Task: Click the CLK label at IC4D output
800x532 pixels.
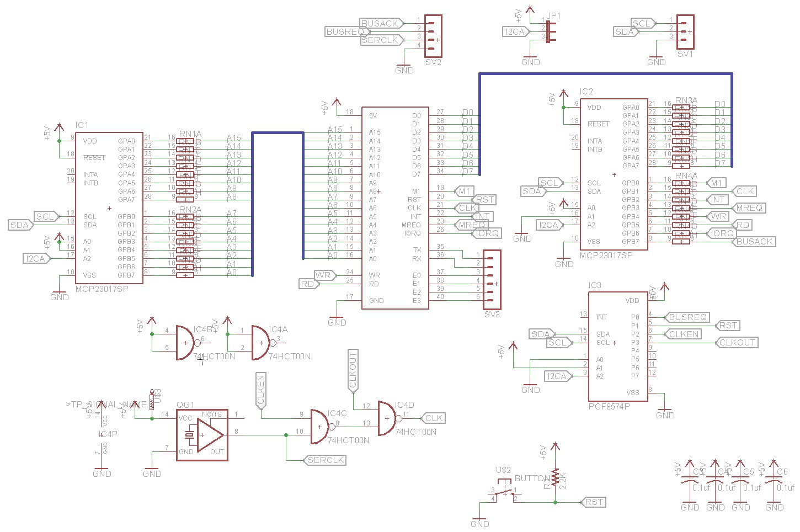Action: click(x=433, y=418)
